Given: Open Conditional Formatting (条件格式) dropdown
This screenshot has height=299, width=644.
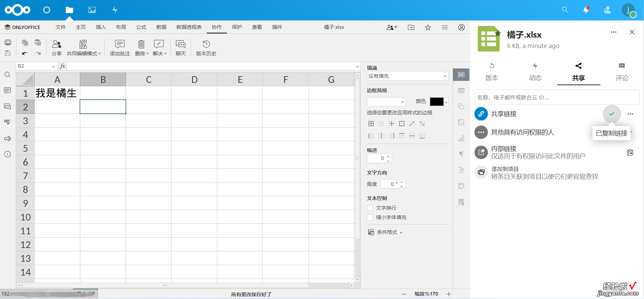Looking at the screenshot, I should 385,232.
